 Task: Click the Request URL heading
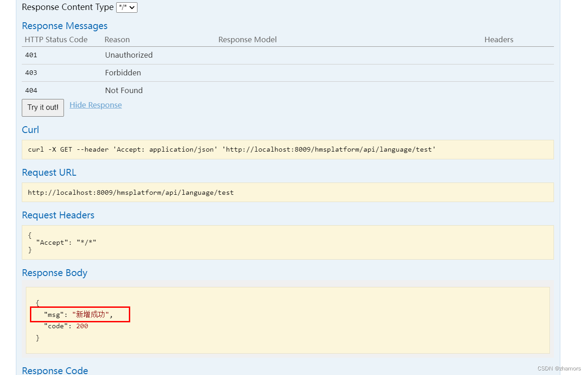(x=49, y=173)
